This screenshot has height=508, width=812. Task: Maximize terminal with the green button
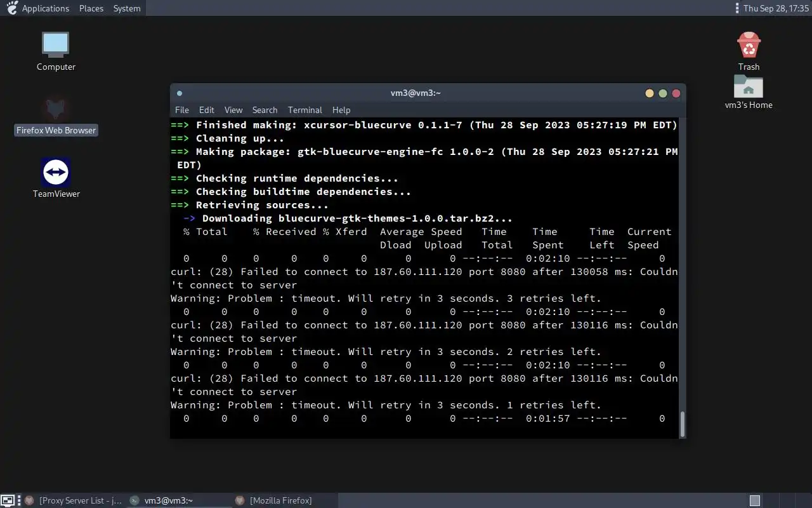[x=663, y=93]
